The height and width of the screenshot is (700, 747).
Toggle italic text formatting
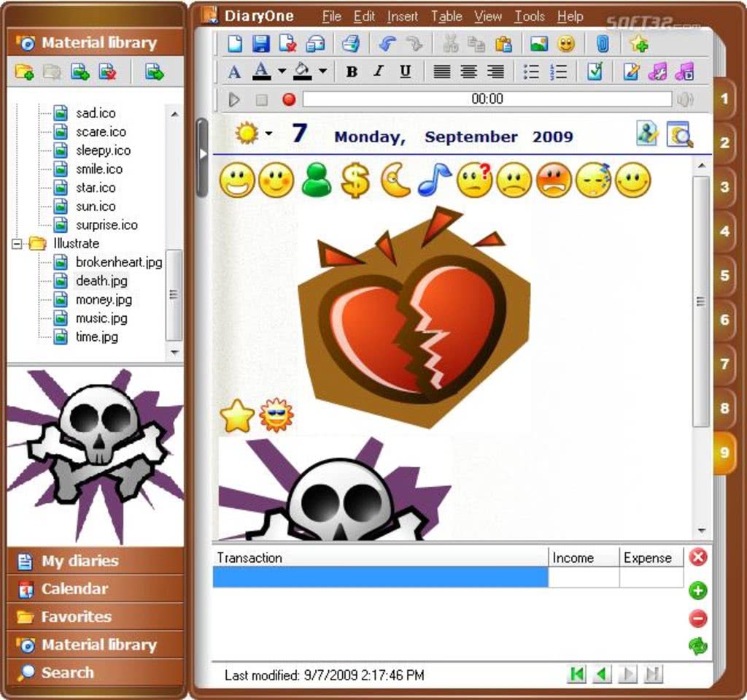pyautogui.click(x=378, y=72)
